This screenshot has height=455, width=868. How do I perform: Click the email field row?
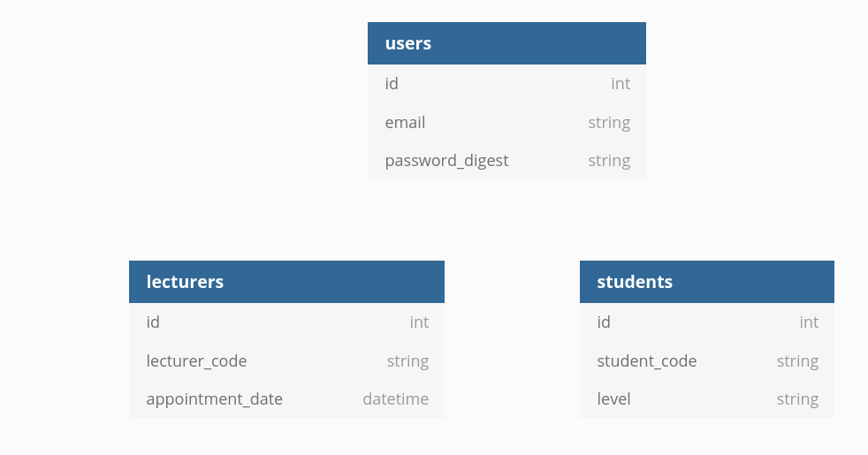pos(506,122)
